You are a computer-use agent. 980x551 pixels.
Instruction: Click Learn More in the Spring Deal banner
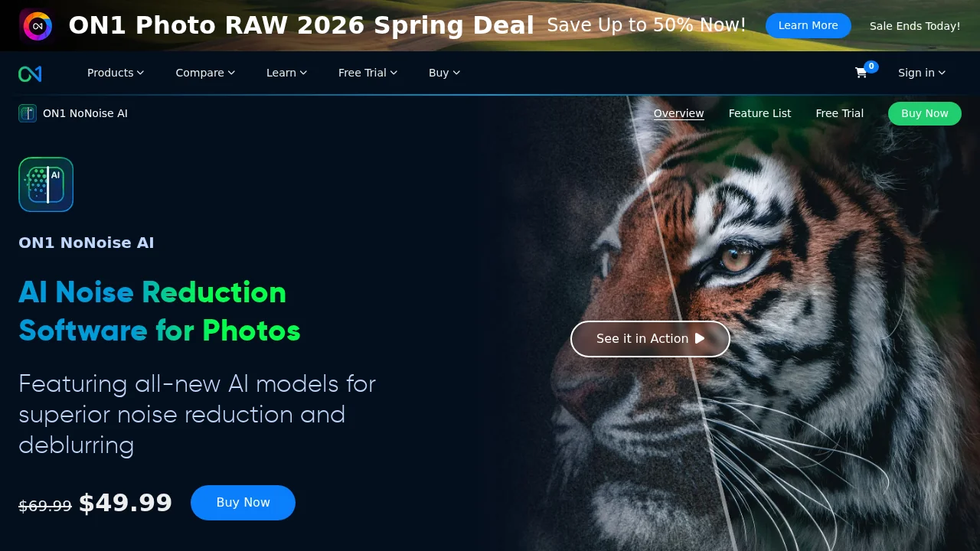[808, 25]
